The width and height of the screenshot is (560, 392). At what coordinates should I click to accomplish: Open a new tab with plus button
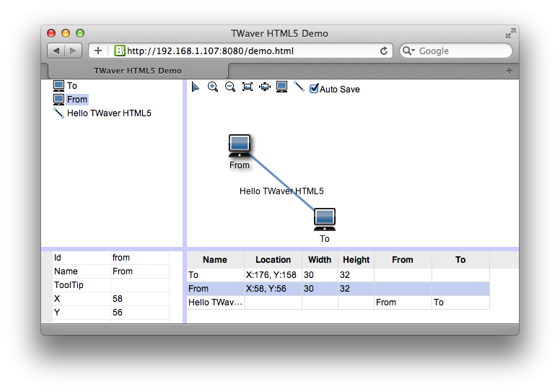509,71
